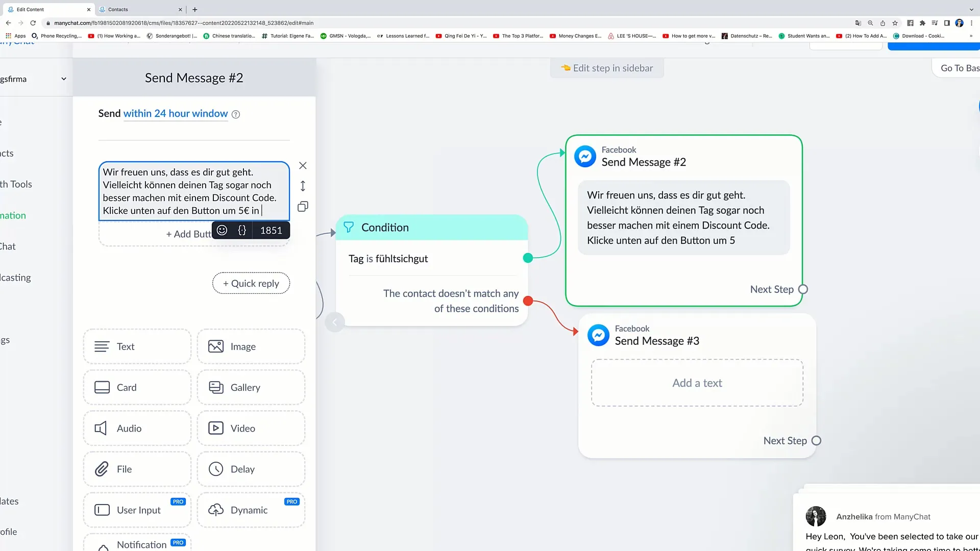Open the Broadcasting sidebar item
This screenshot has height=551, width=980.
tap(15, 278)
